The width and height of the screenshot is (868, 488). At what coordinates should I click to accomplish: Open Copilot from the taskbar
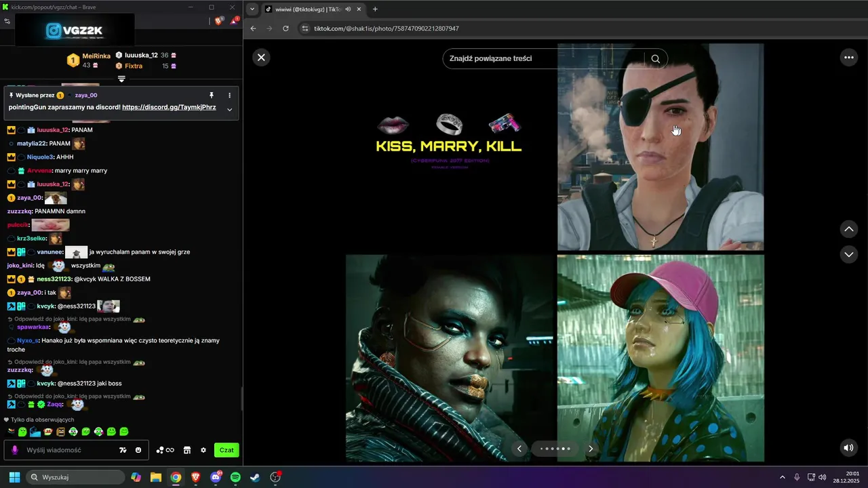136,477
